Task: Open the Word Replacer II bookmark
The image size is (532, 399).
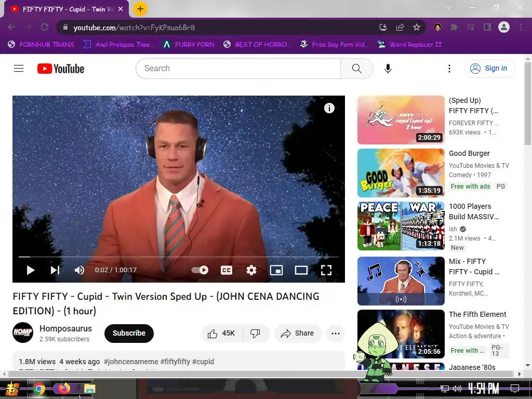Action: click(409, 45)
